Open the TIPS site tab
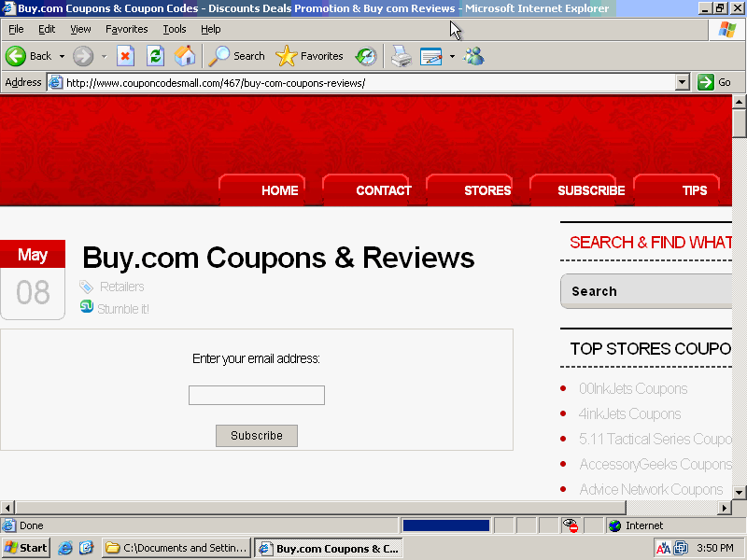 (x=676, y=190)
